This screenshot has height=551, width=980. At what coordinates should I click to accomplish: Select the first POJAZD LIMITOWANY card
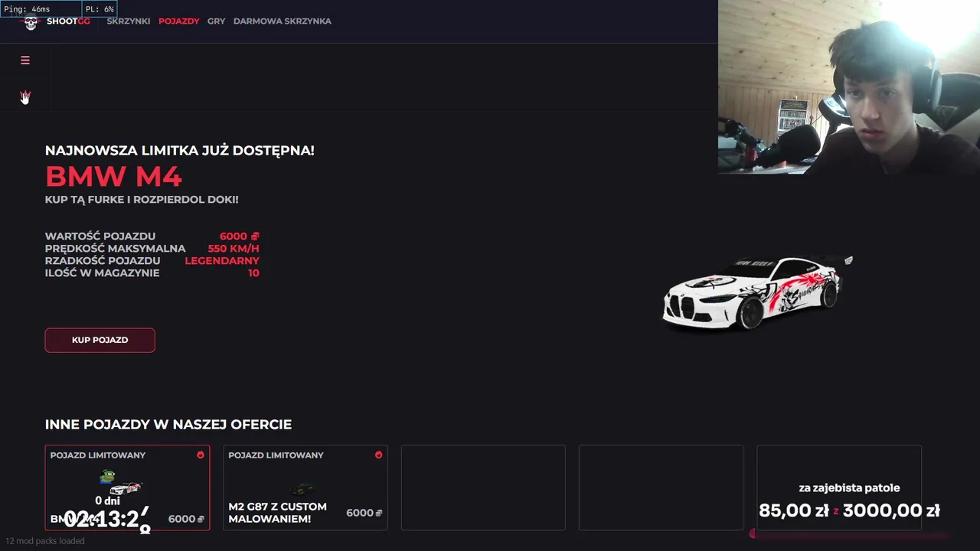(x=127, y=487)
